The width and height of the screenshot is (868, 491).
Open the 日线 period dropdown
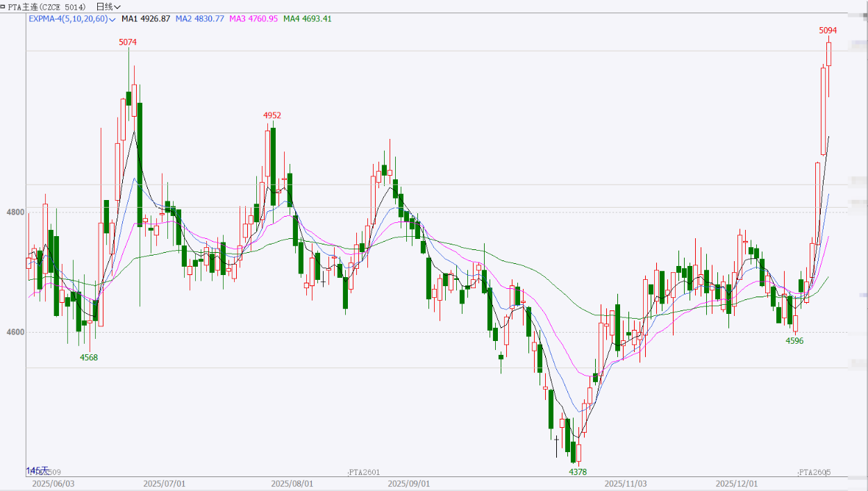(108, 6)
